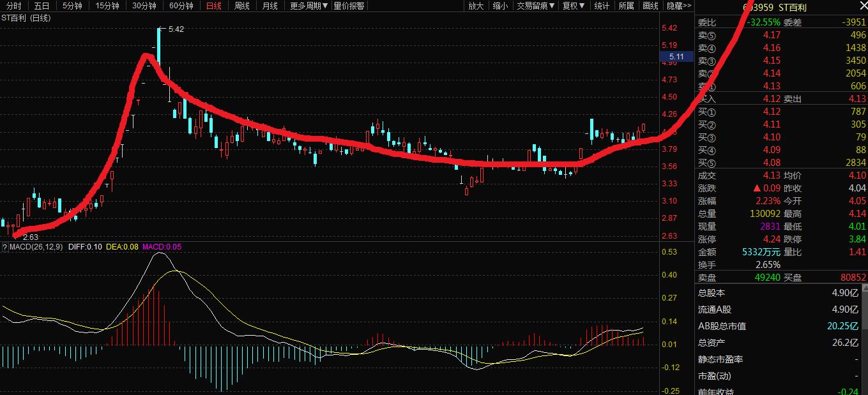
Task: Click the 涨跌 value 0.09
Action: 772,188
